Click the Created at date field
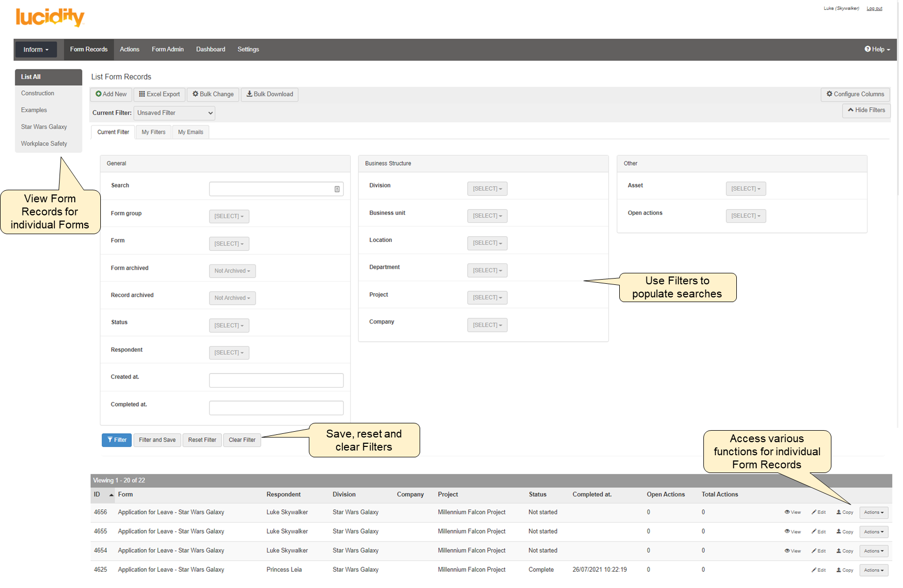Screen dimensions: 903x588 (x=276, y=381)
